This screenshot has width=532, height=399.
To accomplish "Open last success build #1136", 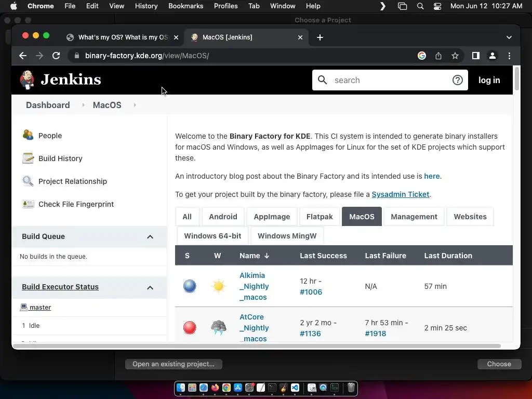I will point(310,334).
